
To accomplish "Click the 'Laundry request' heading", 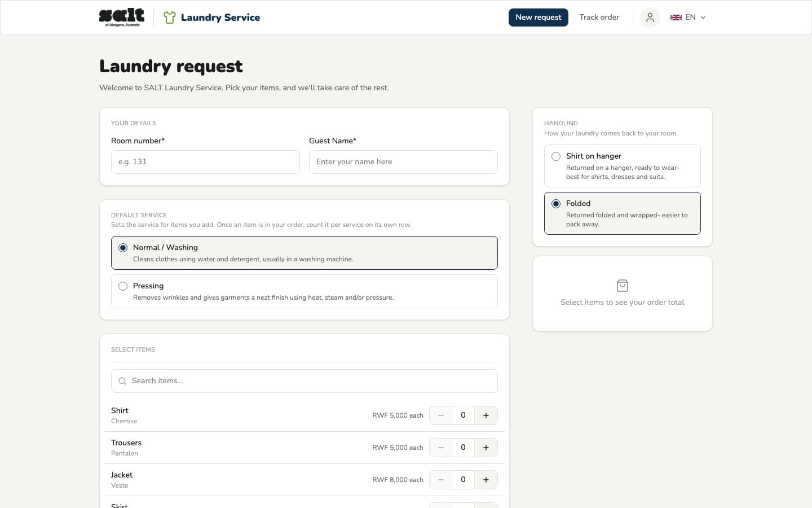I will click(x=171, y=67).
